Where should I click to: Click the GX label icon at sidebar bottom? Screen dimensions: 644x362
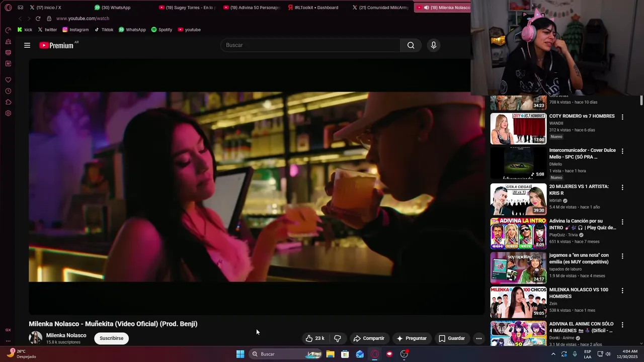point(8,330)
